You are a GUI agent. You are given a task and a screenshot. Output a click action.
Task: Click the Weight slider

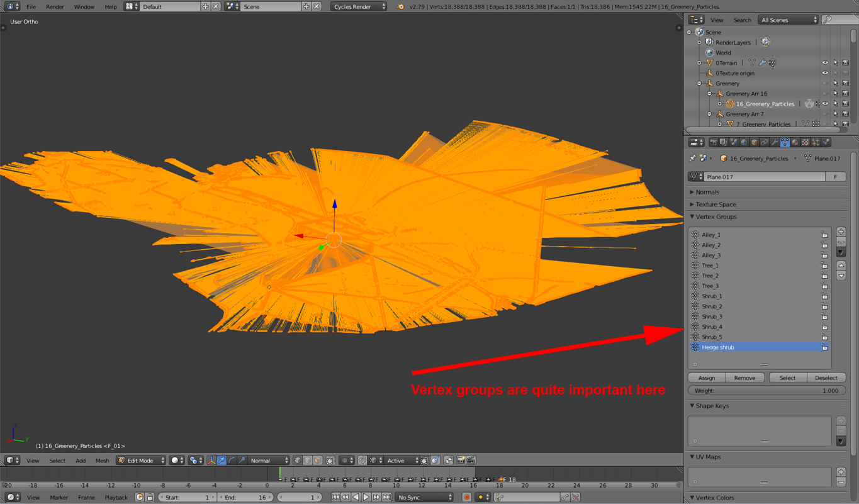tap(766, 390)
